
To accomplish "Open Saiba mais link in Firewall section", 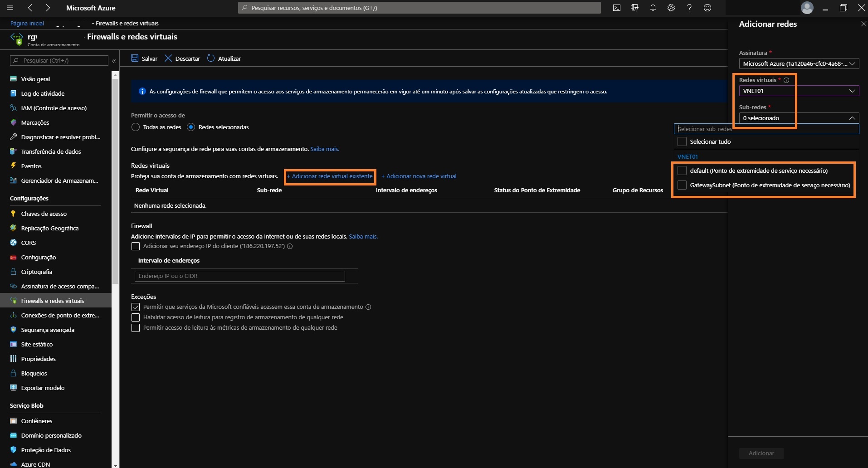I will click(x=363, y=236).
